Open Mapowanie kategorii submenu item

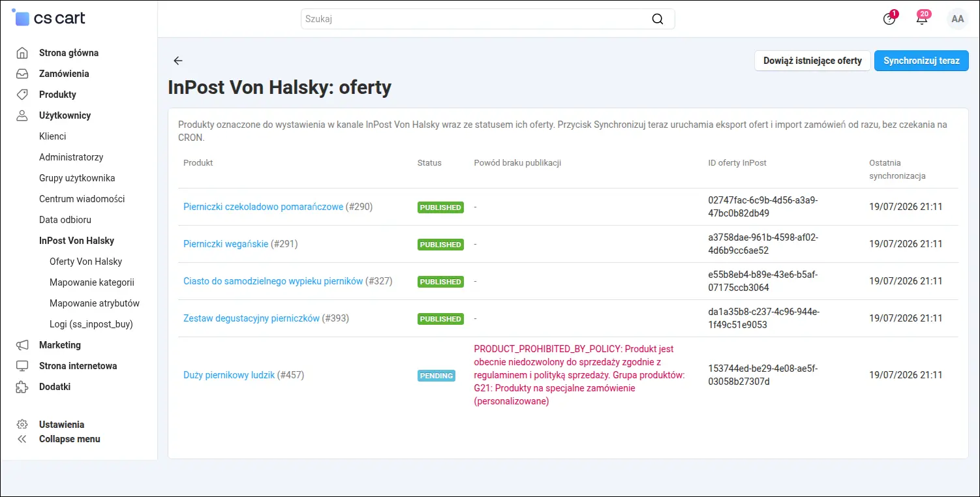(x=92, y=282)
